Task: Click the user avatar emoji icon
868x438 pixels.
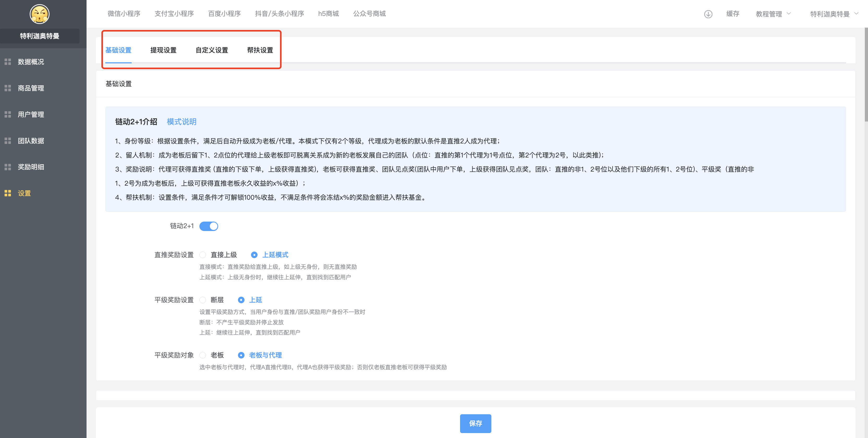Action: click(x=39, y=14)
